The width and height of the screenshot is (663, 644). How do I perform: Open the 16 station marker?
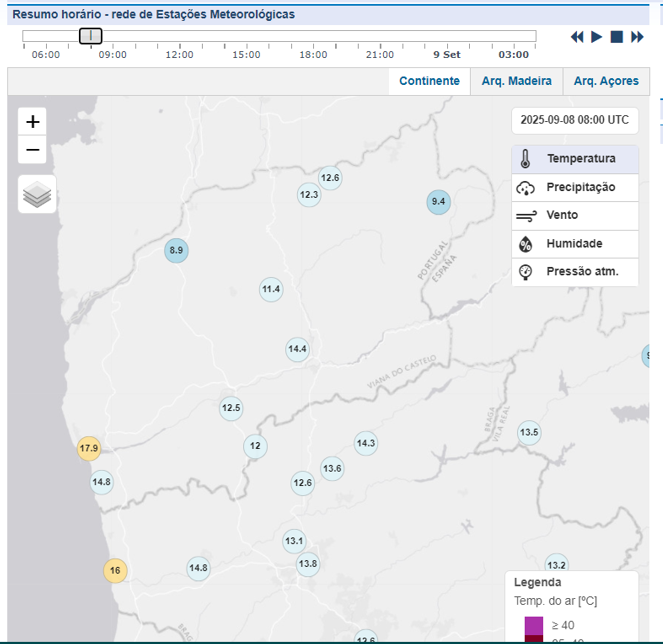115,570
